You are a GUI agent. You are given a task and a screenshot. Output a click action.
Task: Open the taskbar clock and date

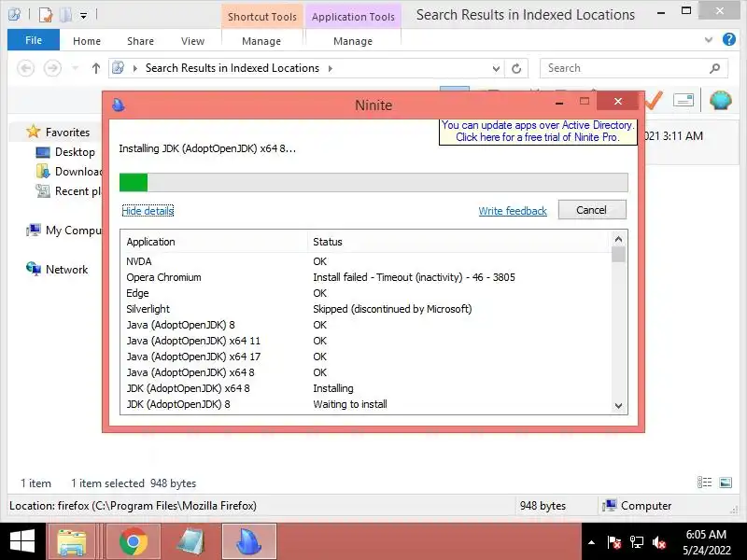point(707,542)
